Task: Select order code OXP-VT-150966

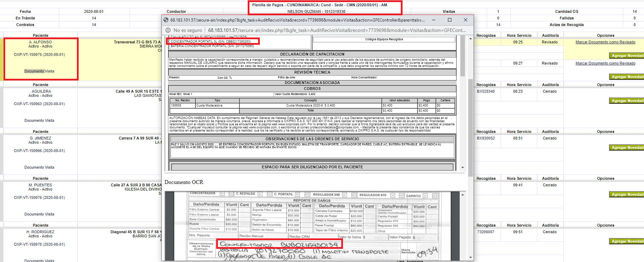Action: click(39, 151)
